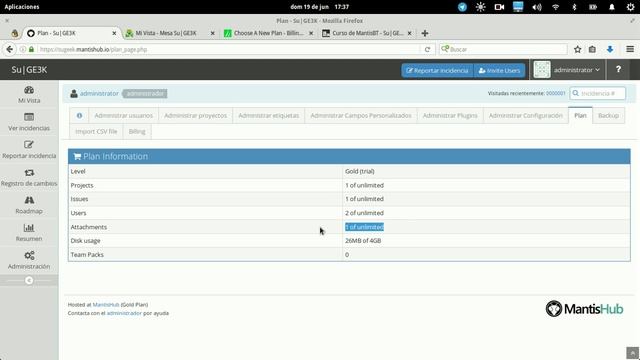Screen dimensions: 640x360
Task: Click administrator avatar image in header
Action: [x=542, y=70]
